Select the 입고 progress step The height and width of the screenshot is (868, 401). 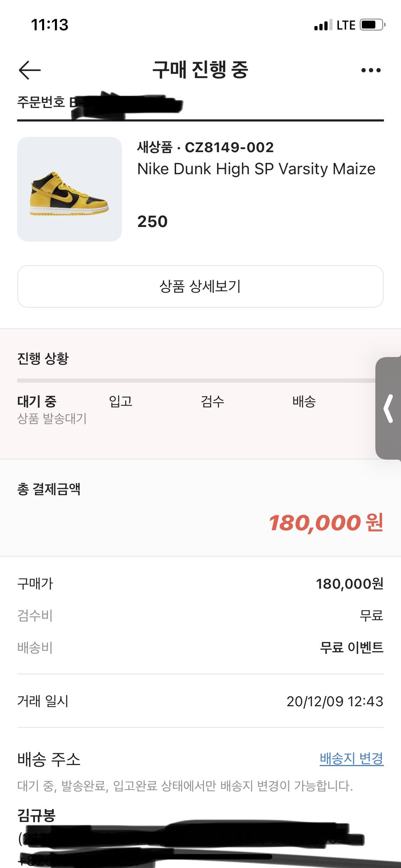coord(120,402)
